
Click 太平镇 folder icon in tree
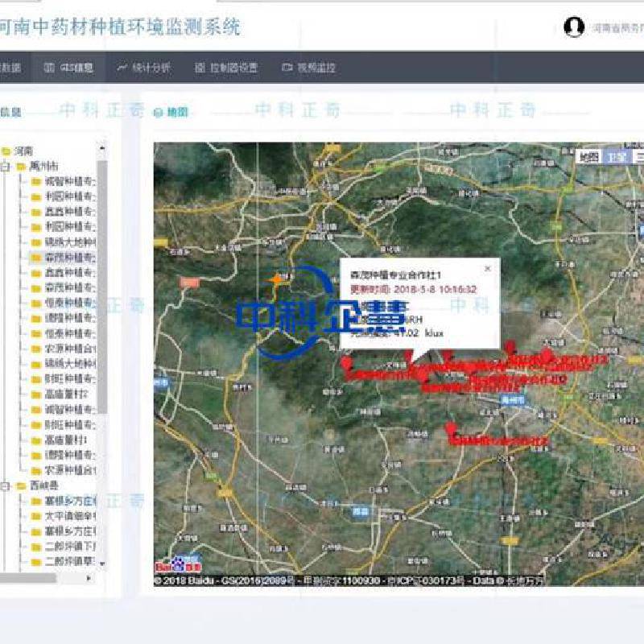(x=36, y=516)
